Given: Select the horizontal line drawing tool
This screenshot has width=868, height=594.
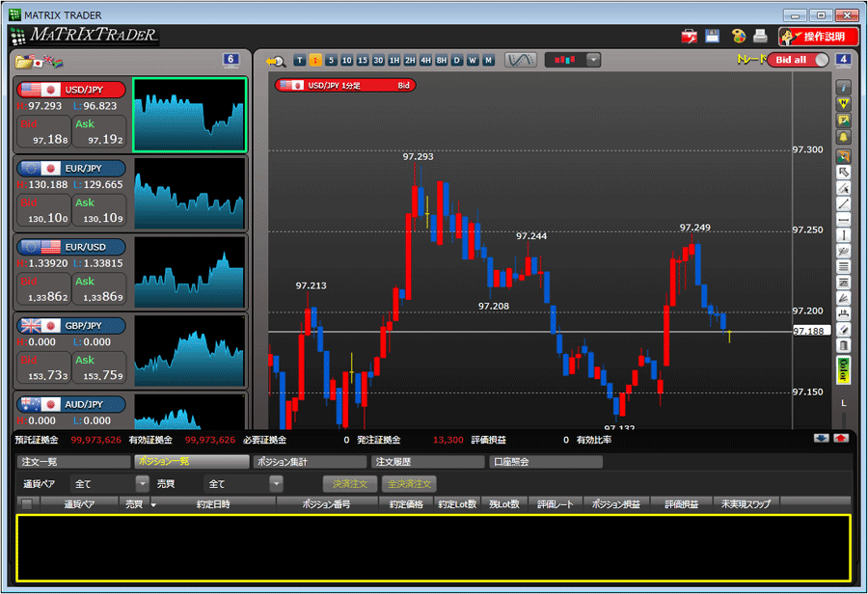Looking at the screenshot, I should [843, 220].
